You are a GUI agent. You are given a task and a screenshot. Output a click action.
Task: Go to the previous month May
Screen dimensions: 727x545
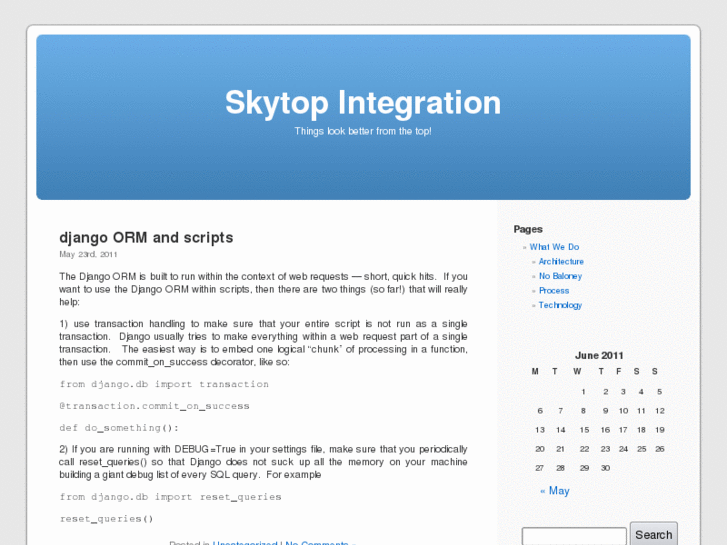(x=555, y=491)
